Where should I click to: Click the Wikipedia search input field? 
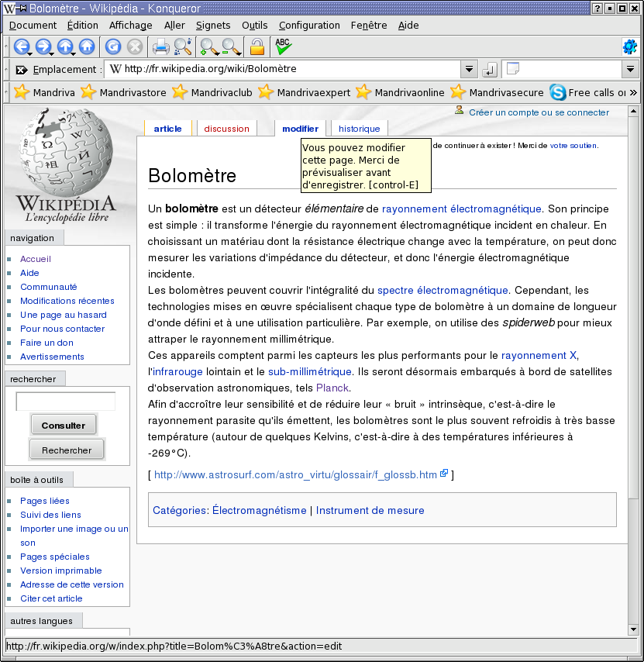coord(66,402)
